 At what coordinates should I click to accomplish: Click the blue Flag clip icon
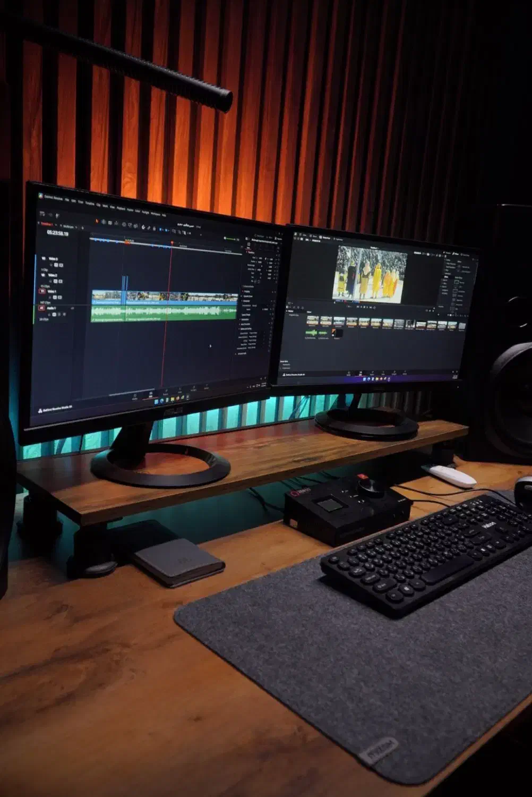coord(160,230)
